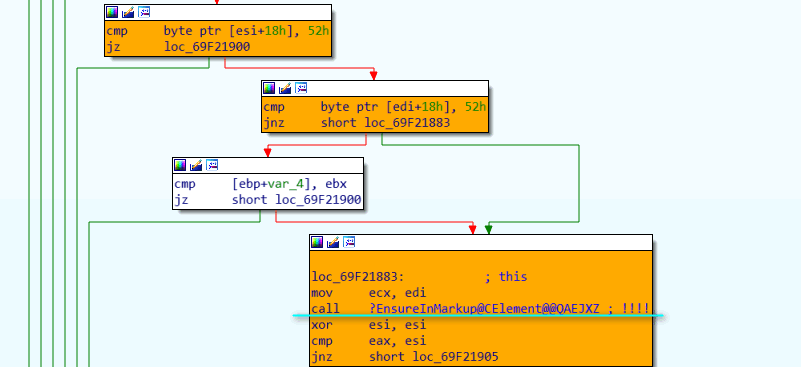Click 'jnz short loc_69F21883' jump line
The image size is (801, 367).
357,123
